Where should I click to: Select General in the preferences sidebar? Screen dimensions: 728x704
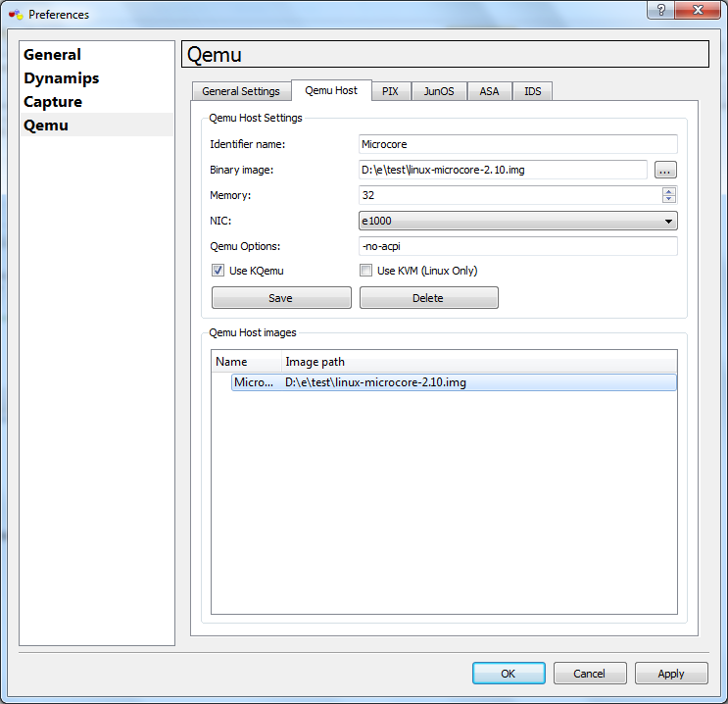[97, 55]
